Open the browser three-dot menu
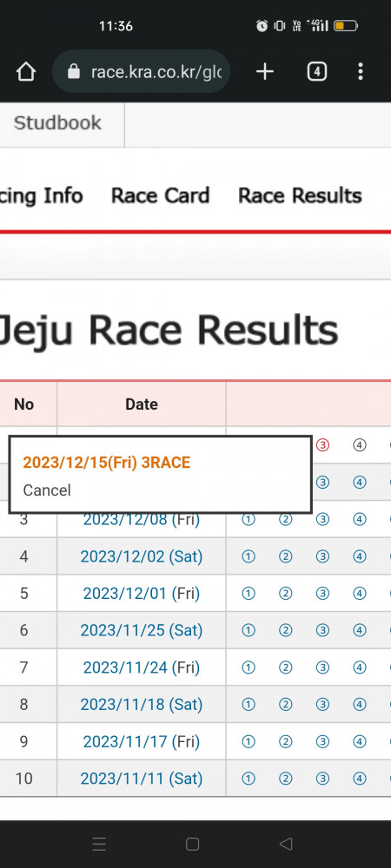The width and height of the screenshot is (391, 868). [361, 71]
